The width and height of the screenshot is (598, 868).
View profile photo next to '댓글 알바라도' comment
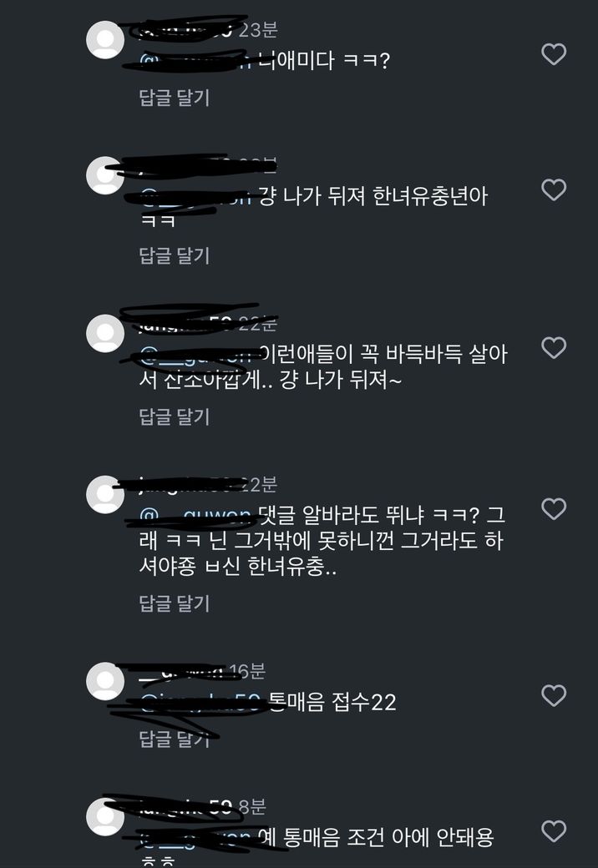pyautogui.click(x=105, y=494)
